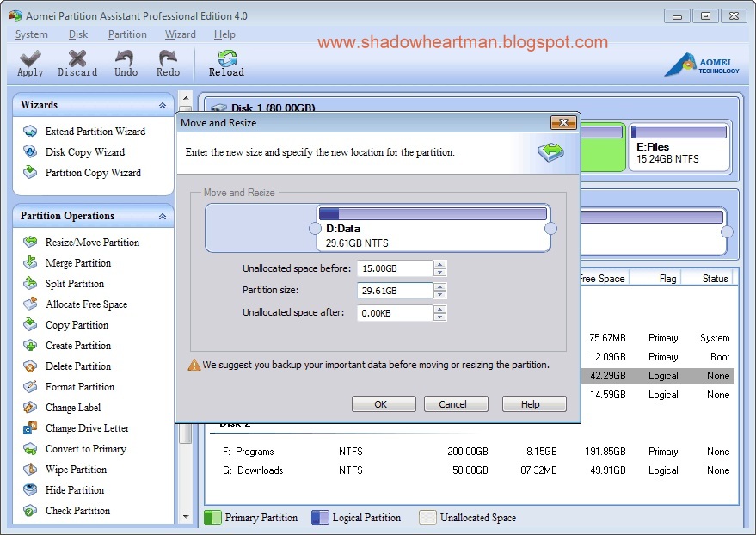Click the Apply checkmark toolbar icon
Image resolution: width=756 pixels, height=535 pixels.
(30, 58)
